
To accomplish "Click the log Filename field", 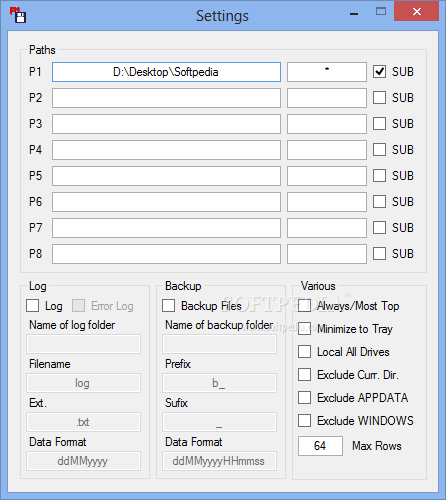I will 83,383.
